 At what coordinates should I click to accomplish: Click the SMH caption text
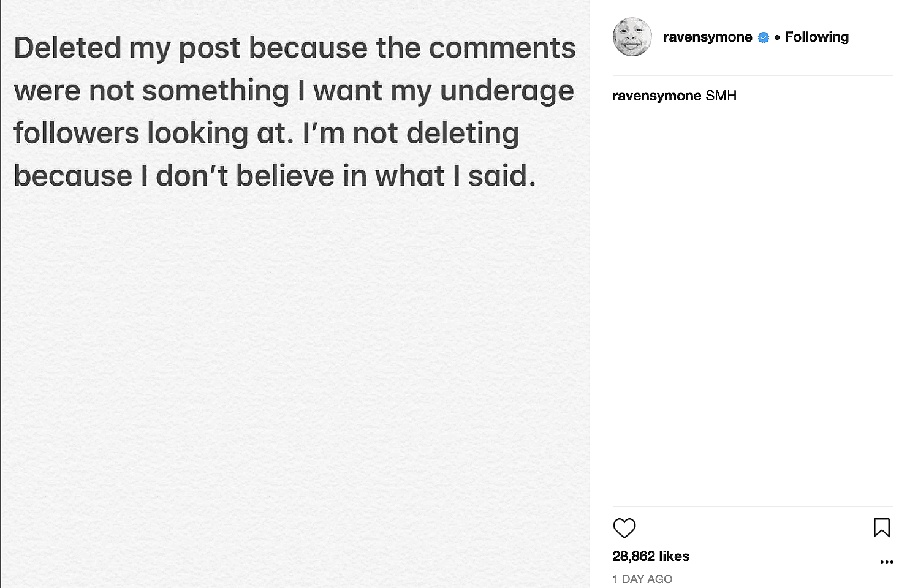click(x=721, y=96)
